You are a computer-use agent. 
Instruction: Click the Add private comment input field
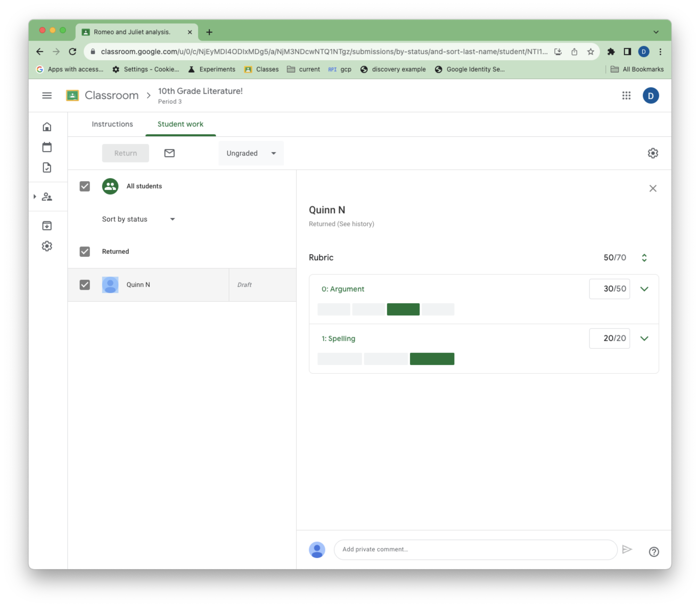click(x=476, y=549)
